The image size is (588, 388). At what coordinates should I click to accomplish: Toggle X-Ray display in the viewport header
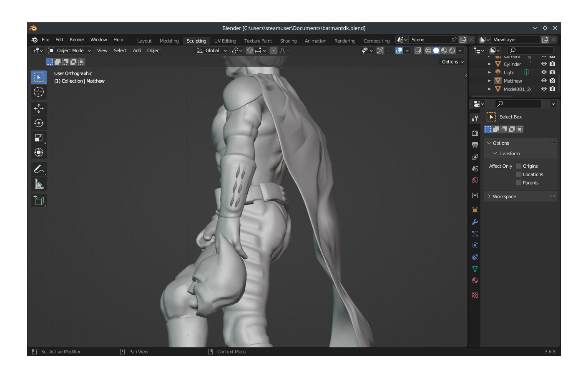417,50
